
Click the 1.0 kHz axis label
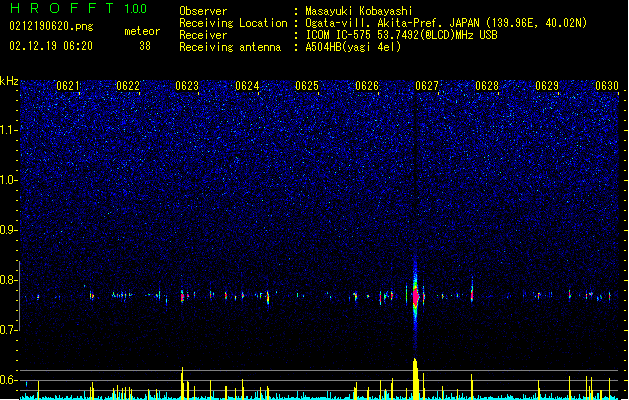click(x=9, y=180)
